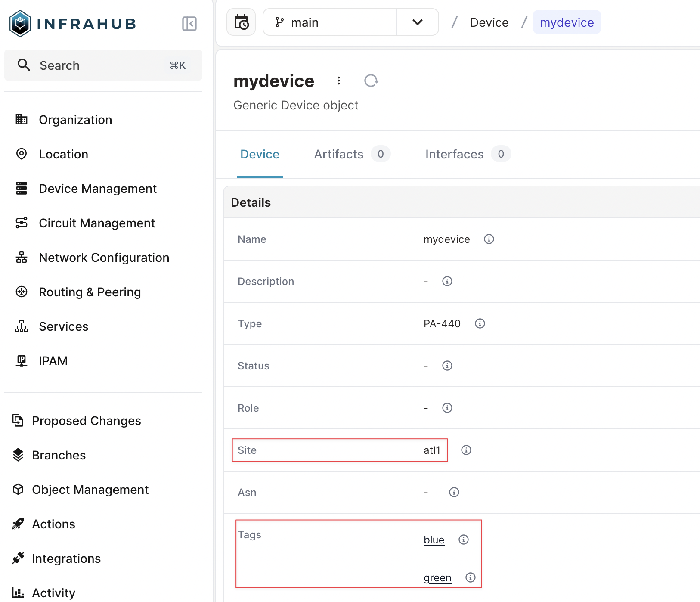Open the mydevice three-dot actions menu

tap(339, 81)
